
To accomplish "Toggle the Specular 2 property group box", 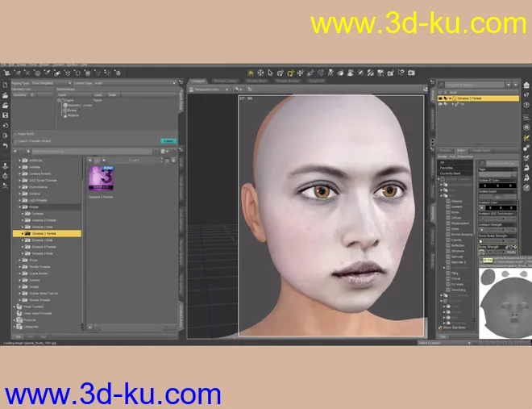I will pyautogui.click(x=448, y=262).
